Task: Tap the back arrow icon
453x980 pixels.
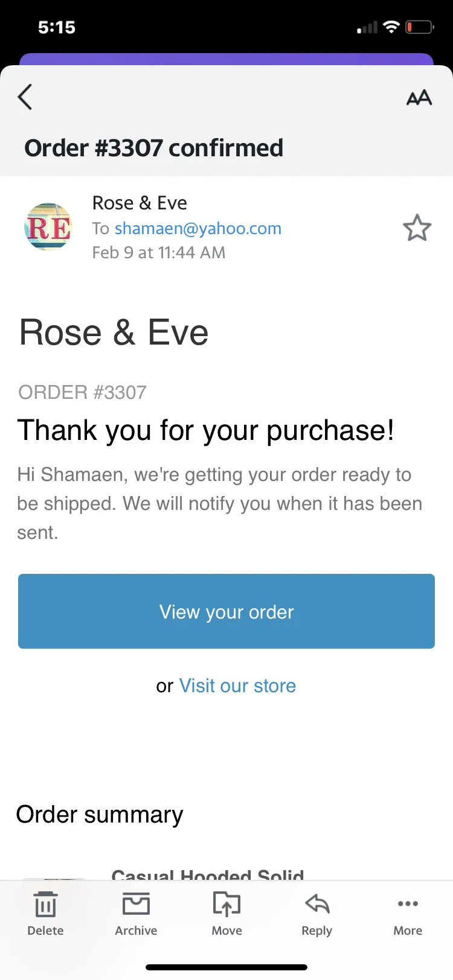Action: [25, 97]
